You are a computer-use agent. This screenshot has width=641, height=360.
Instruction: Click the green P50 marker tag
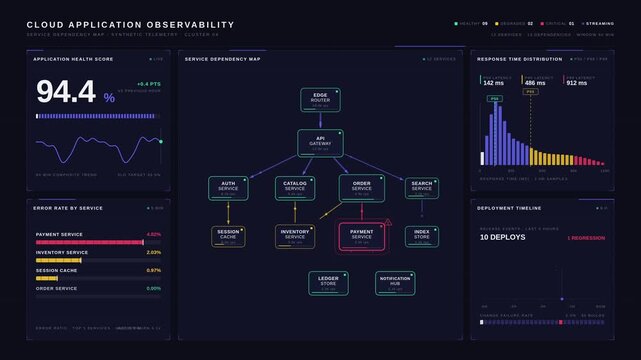495,98
